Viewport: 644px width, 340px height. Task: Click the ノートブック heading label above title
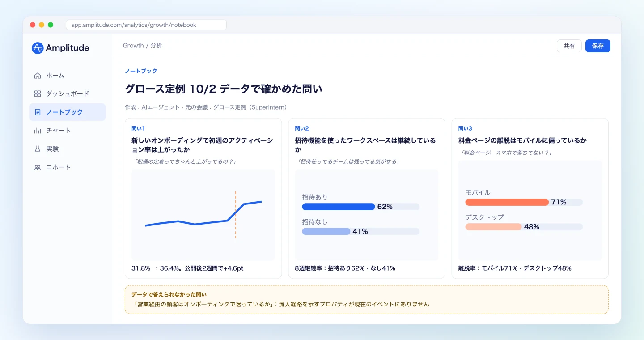[141, 71]
